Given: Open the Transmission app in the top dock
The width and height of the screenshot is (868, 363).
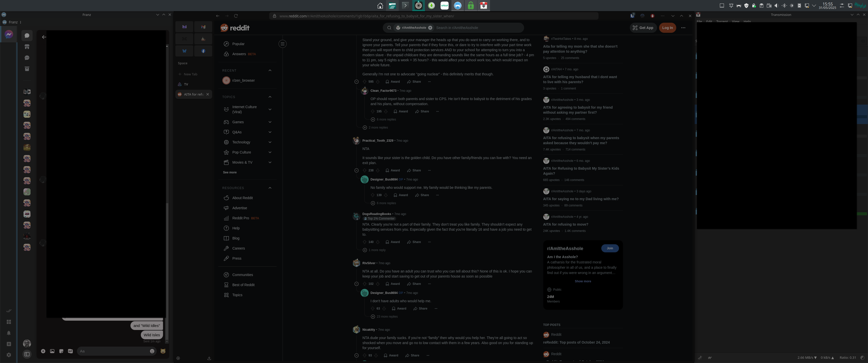Looking at the screenshot, I should (x=483, y=5).
